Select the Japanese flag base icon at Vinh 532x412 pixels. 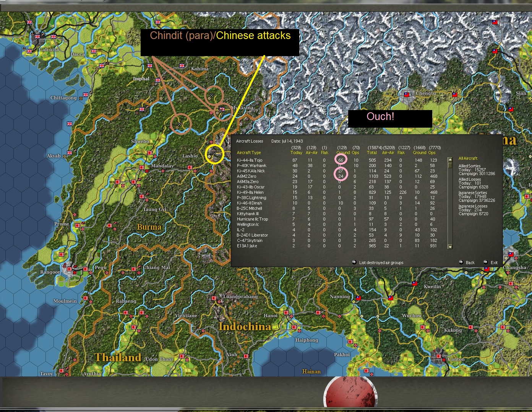246,356
